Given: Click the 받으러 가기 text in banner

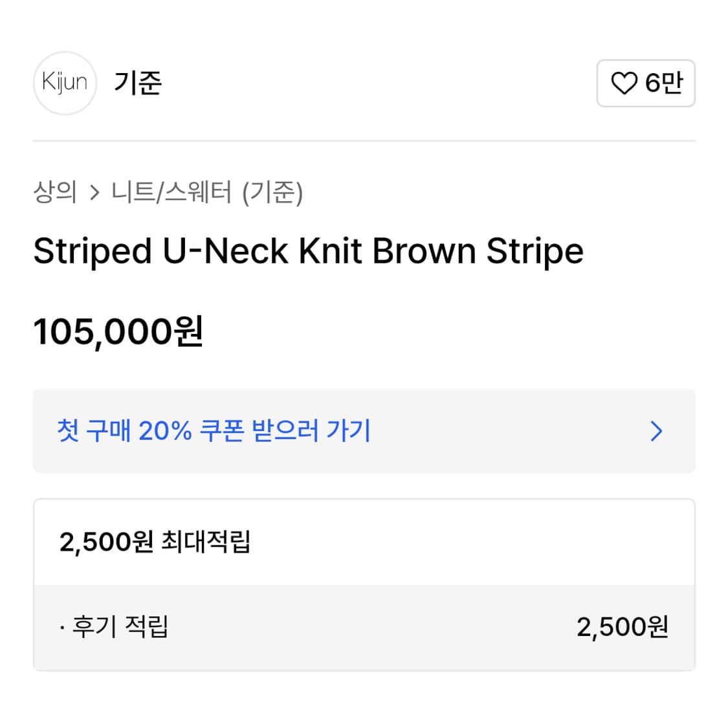Looking at the screenshot, I should (311, 430).
